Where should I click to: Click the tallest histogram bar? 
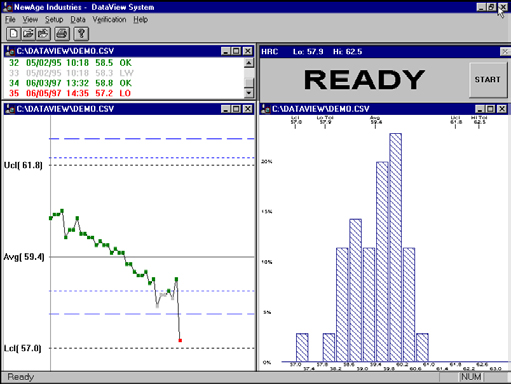(395, 247)
